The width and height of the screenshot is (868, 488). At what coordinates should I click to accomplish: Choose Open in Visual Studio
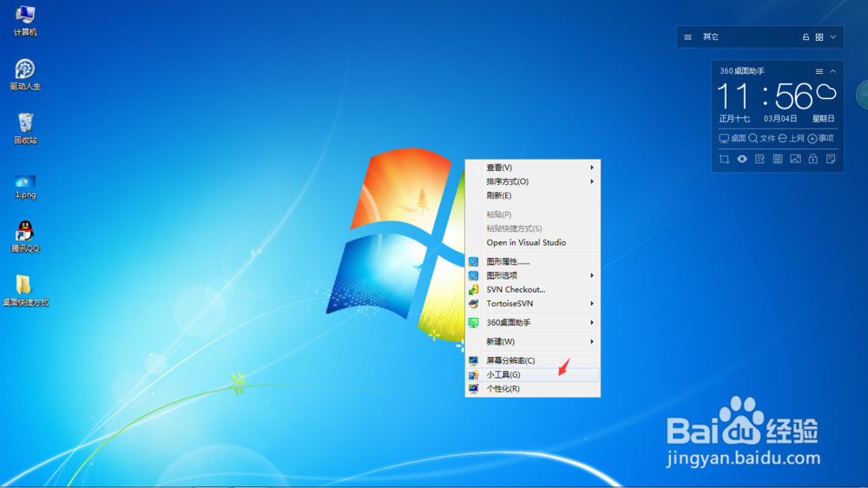click(x=533, y=242)
